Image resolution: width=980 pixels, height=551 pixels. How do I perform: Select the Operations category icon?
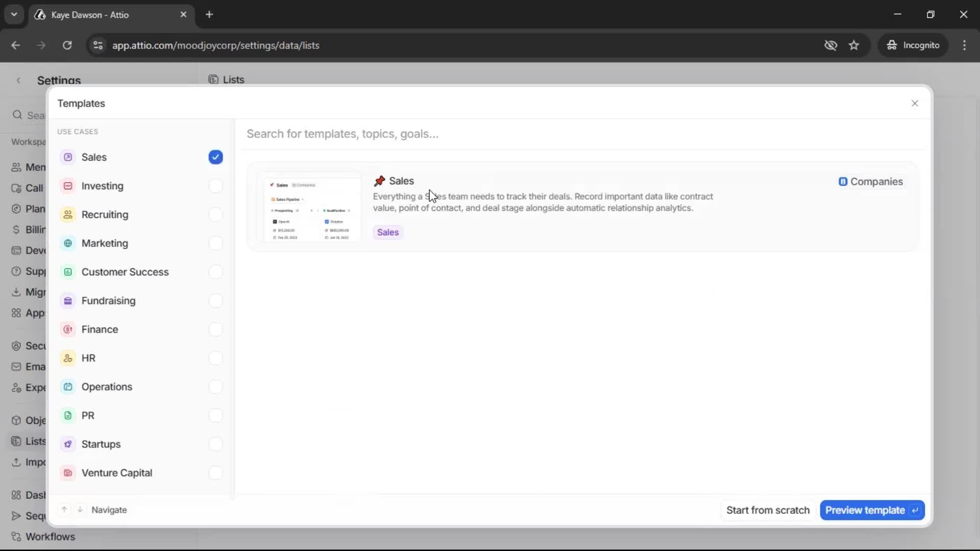[x=67, y=387]
